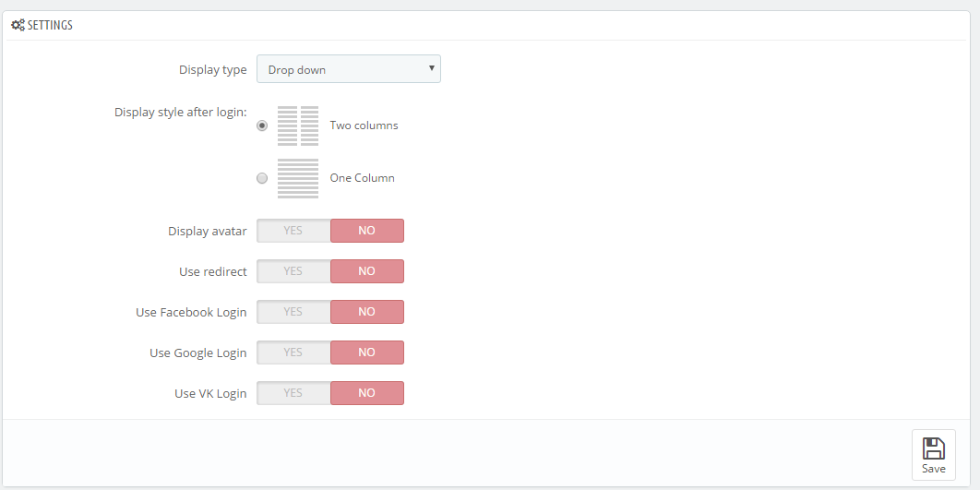Image resolution: width=980 pixels, height=490 pixels.
Task: Click NO for Use Google Login
Action: [x=367, y=353]
